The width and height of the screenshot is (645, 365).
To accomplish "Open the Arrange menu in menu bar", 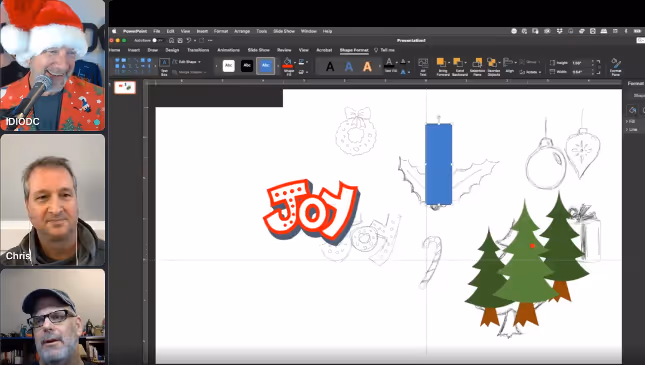I will (242, 31).
